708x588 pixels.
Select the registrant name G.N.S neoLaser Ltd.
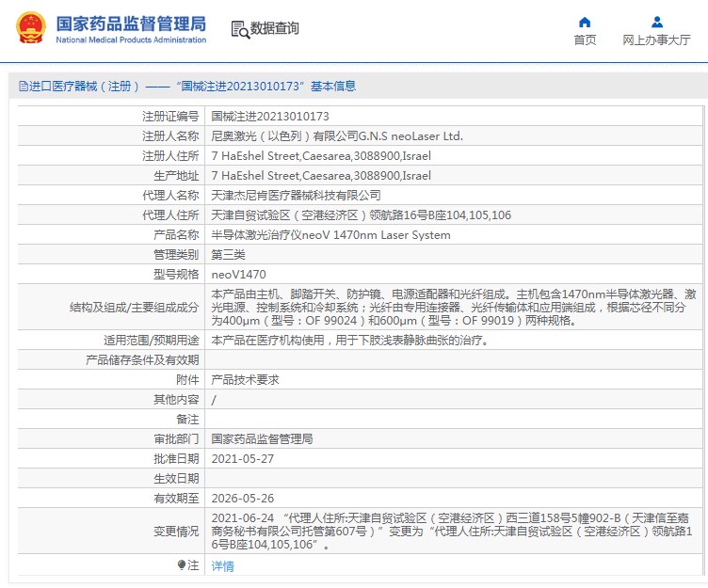(410, 135)
